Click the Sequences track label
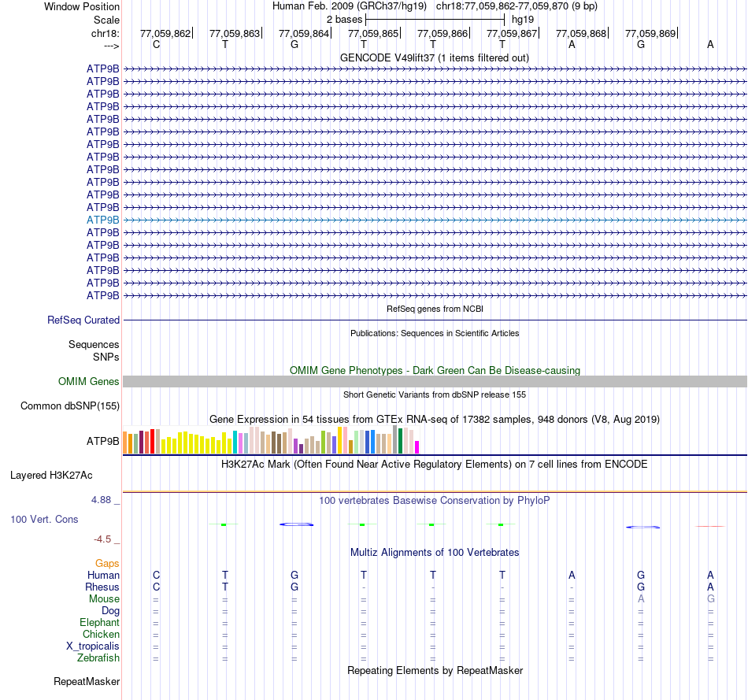 click(x=94, y=345)
